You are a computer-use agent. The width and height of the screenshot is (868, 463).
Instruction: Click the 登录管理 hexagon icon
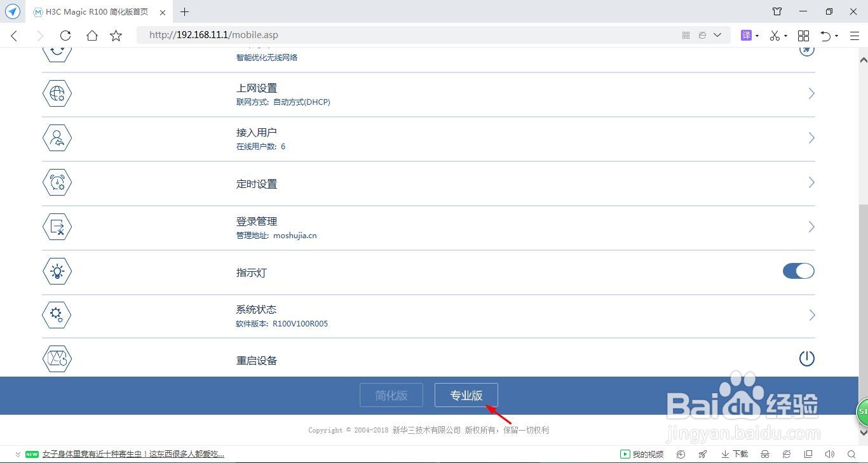pos(57,227)
